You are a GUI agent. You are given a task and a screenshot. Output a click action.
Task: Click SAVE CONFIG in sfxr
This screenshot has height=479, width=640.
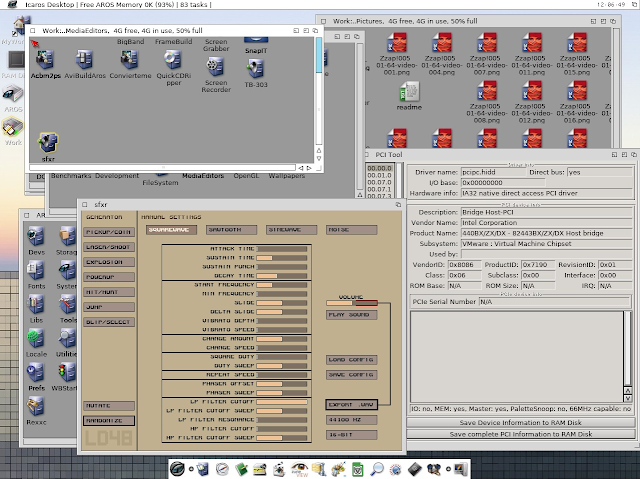351,375
